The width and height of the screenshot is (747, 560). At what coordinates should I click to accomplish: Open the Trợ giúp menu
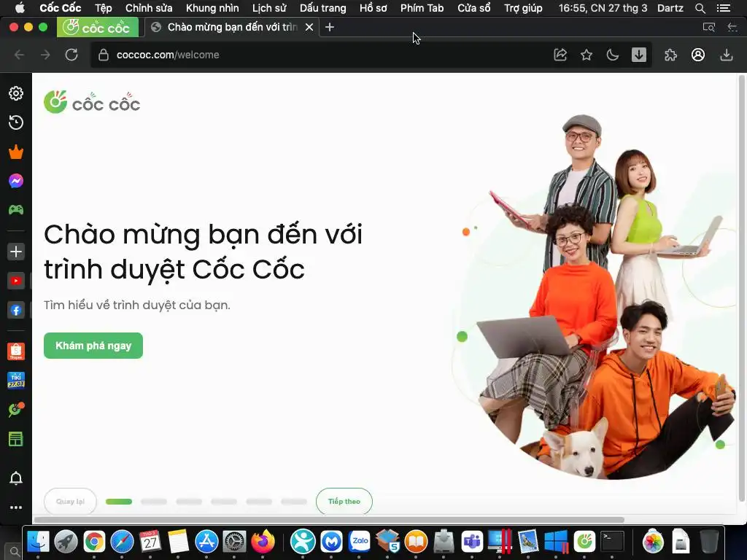pos(523,8)
